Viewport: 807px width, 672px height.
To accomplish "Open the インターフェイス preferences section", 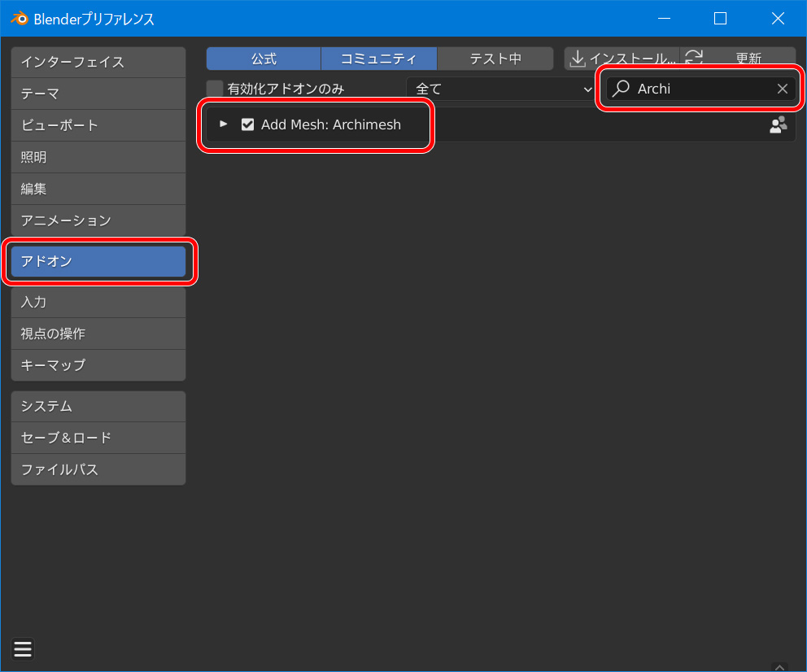I will click(98, 63).
